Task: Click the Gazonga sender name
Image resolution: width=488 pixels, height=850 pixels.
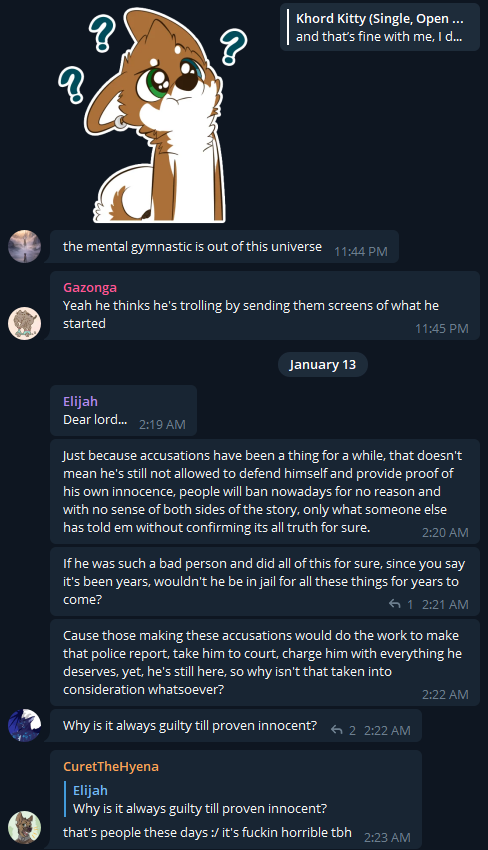Action: tap(90, 287)
